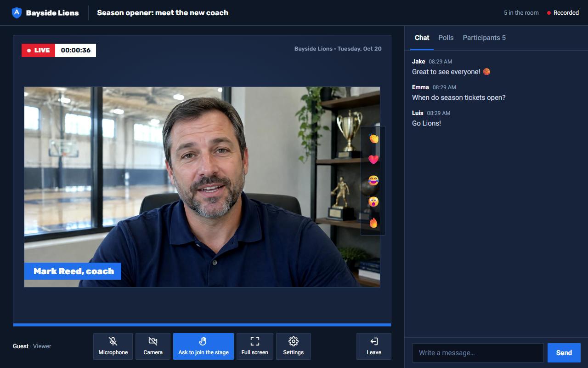Click 'Bayside Lions • Tuesday, Oct 20' caption
The width and height of the screenshot is (588, 368).
[338, 49]
